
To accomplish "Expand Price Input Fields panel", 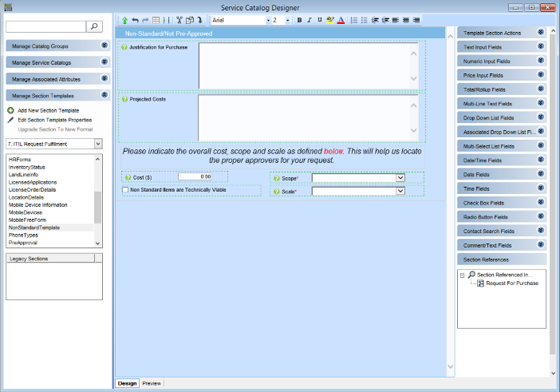I will click(541, 75).
